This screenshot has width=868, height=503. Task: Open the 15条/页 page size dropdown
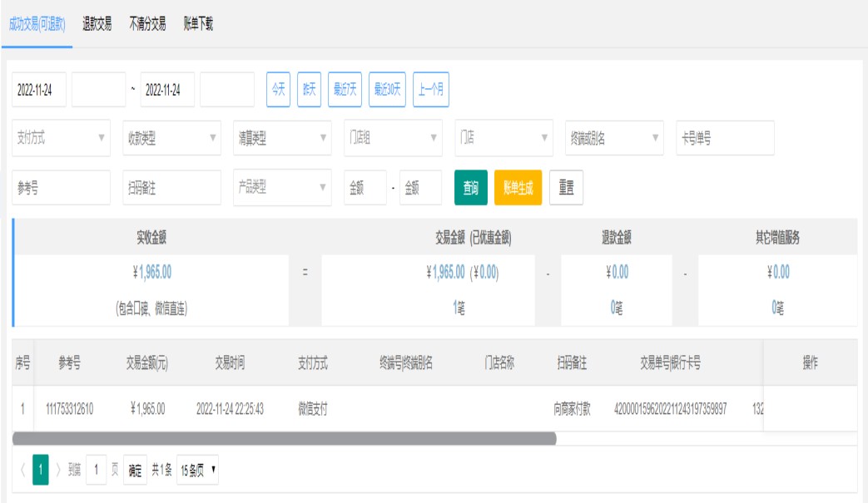[198, 471]
